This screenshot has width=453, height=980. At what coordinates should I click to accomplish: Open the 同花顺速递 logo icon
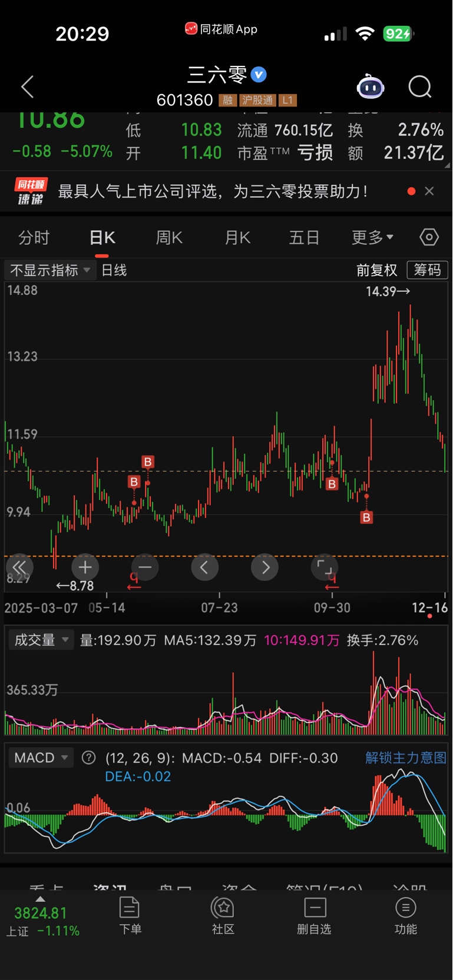tap(31, 191)
